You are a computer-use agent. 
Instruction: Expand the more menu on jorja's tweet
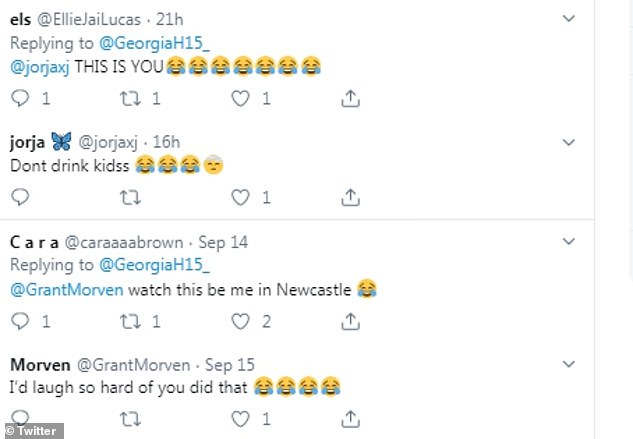tap(570, 142)
